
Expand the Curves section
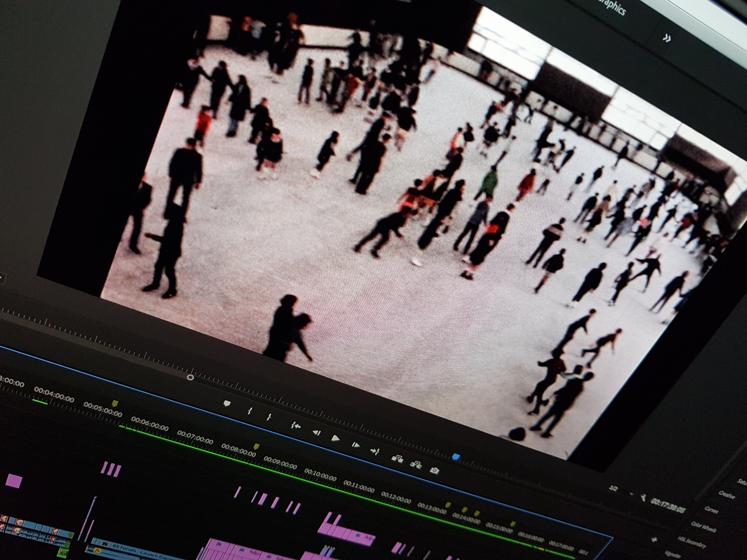711,510
